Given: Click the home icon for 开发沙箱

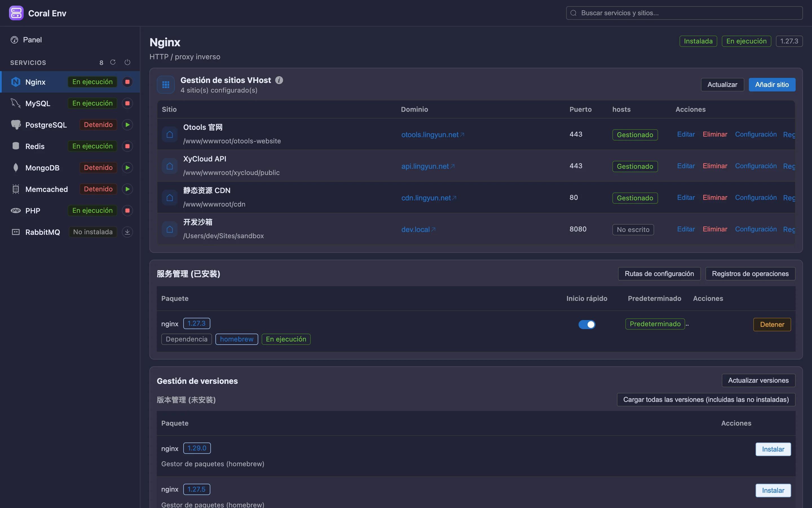Looking at the screenshot, I should tap(170, 229).
